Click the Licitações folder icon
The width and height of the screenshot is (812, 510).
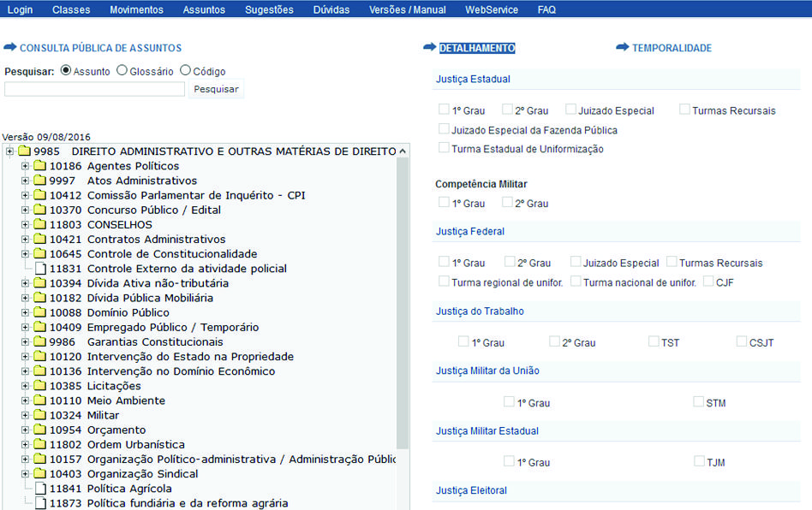tap(40, 386)
